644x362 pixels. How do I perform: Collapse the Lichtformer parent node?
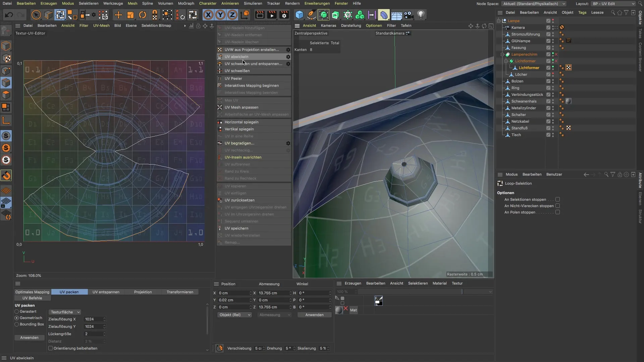click(x=506, y=61)
